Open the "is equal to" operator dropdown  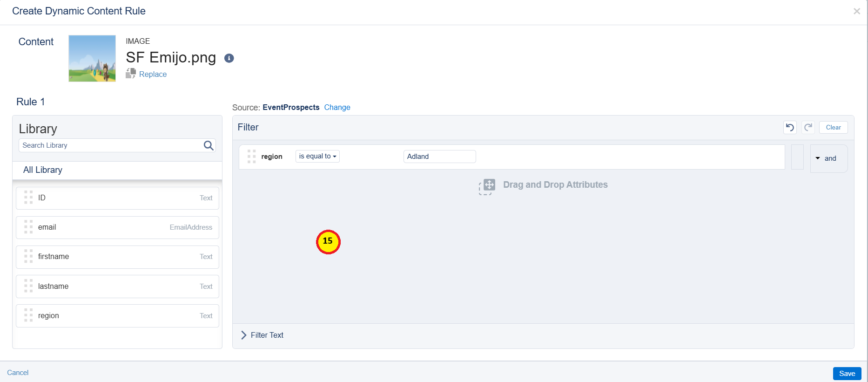pos(317,157)
